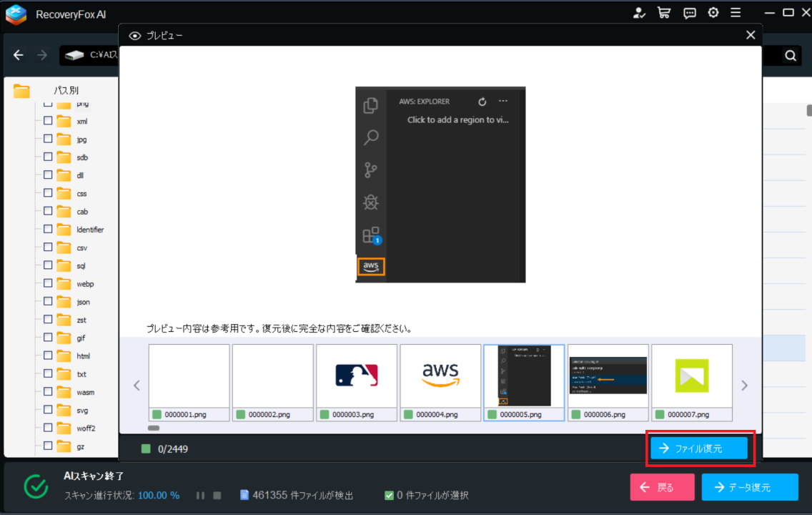Screen dimensions: 812x515
Task: Click the pause scan icon
Action: click(x=200, y=495)
